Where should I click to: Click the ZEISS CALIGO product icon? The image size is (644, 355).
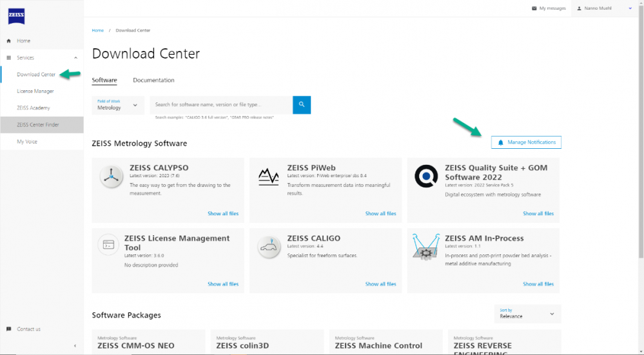[268, 246]
